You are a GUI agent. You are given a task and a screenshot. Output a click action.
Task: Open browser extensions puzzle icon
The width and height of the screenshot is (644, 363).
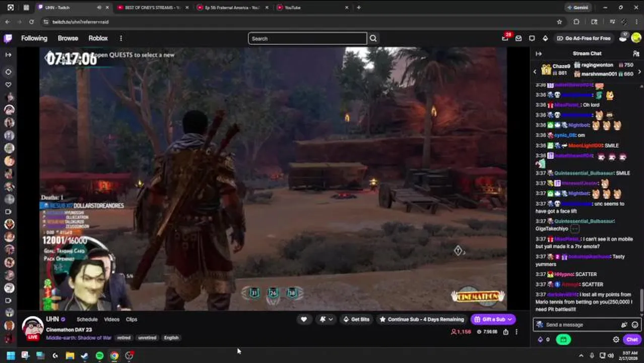coord(576,22)
